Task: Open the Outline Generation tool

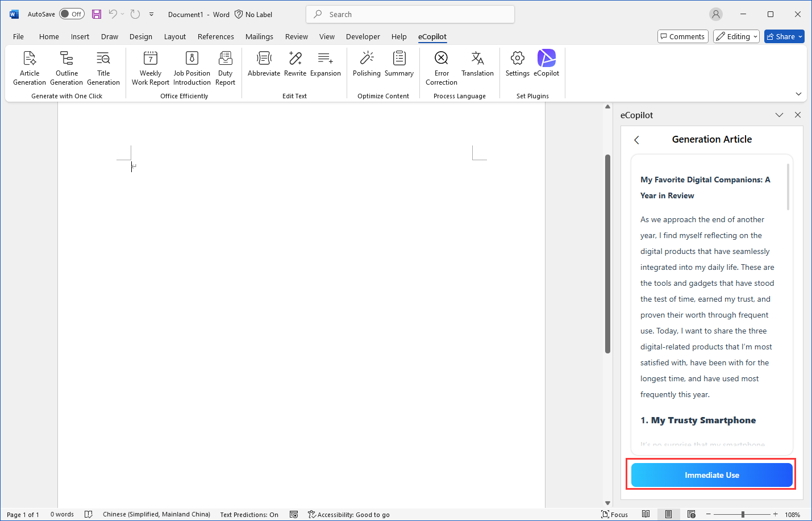Action: pos(66,67)
